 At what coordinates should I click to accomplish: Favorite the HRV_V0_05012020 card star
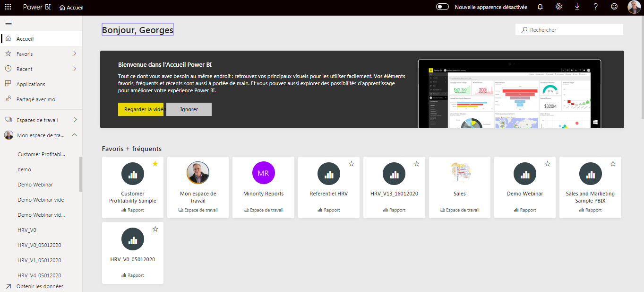155,229
